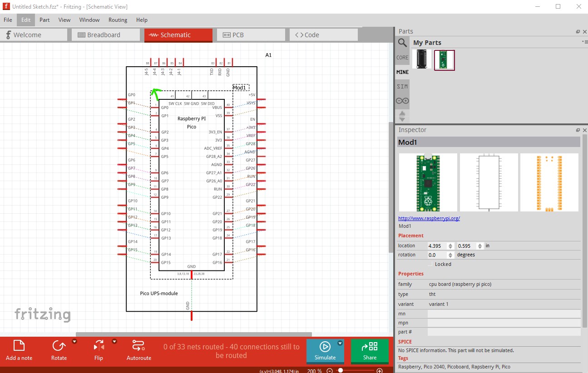Screen dimensions: 588x373
Task: Click the Flip tool icon
Action: pyautogui.click(x=99, y=346)
